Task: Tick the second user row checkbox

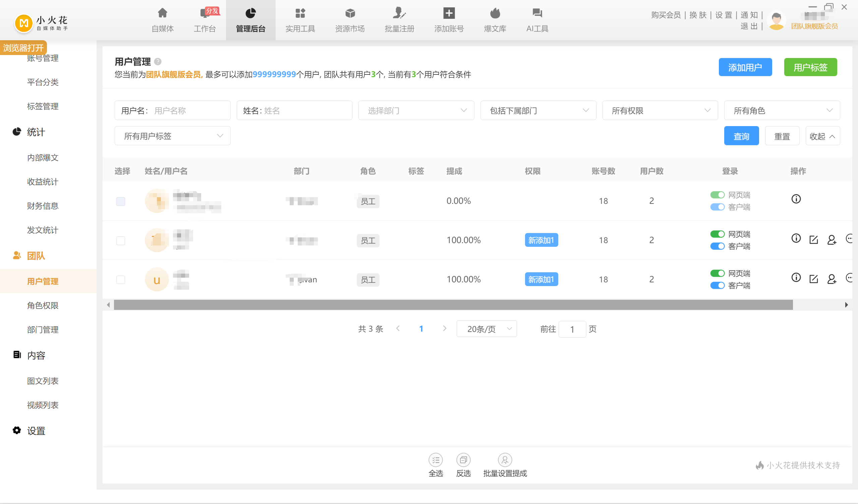Action: [x=120, y=240]
